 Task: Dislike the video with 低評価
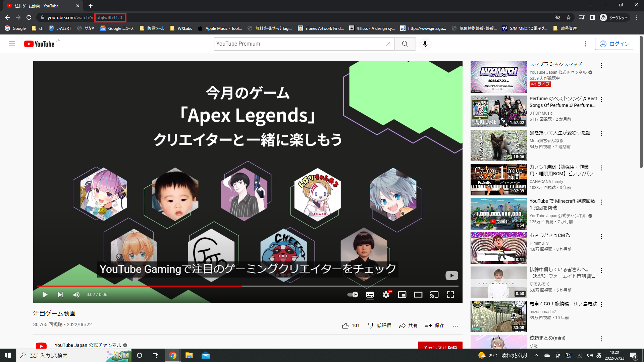pyautogui.click(x=379, y=325)
